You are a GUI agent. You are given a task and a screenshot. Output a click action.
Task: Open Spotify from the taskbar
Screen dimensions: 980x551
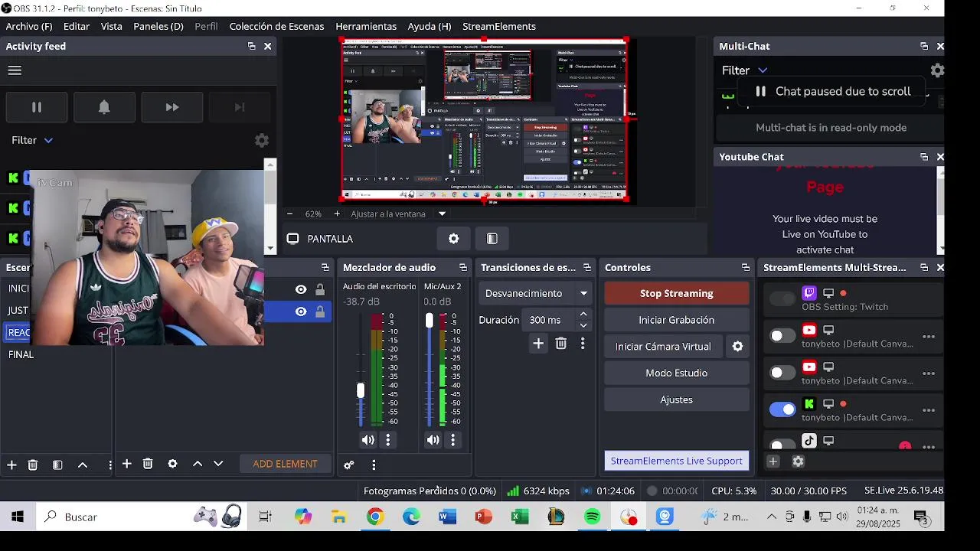coord(593,517)
